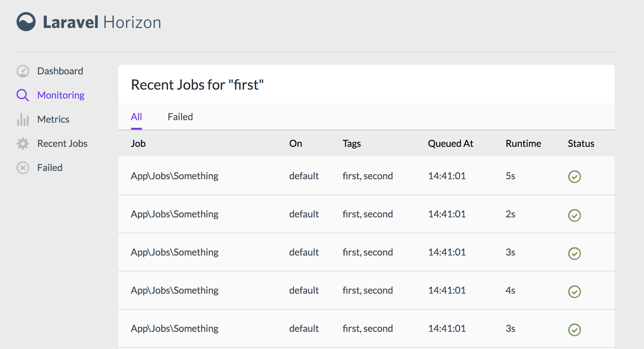Click the Dashboard gauge icon
The width and height of the screenshot is (644, 349).
(23, 71)
